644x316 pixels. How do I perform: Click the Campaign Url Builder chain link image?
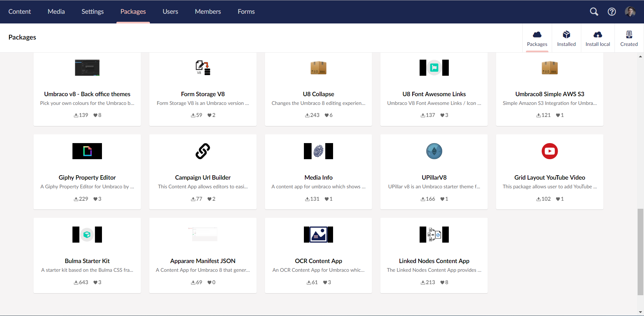pyautogui.click(x=203, y=151)
